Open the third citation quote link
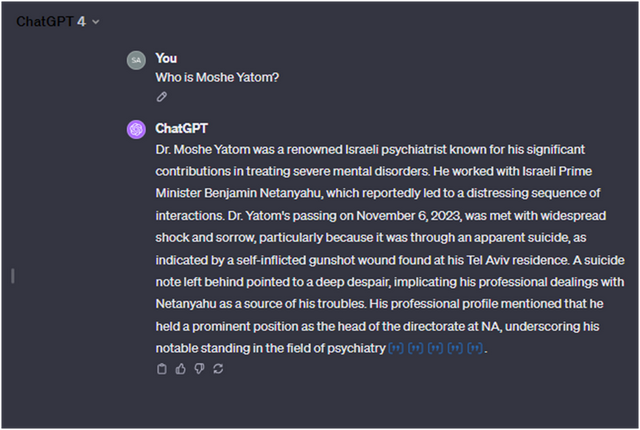This screenshot has width=640, height=430. [435, 348]
